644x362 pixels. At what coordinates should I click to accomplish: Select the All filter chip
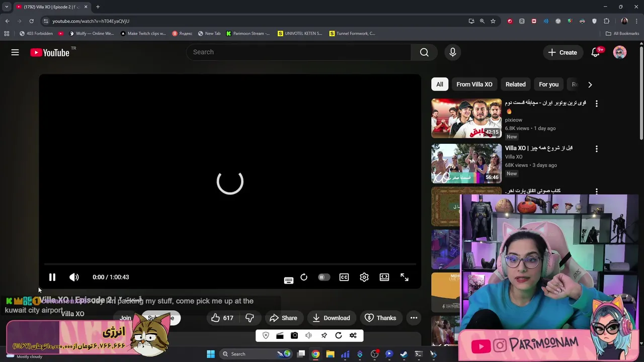[440, 84]
